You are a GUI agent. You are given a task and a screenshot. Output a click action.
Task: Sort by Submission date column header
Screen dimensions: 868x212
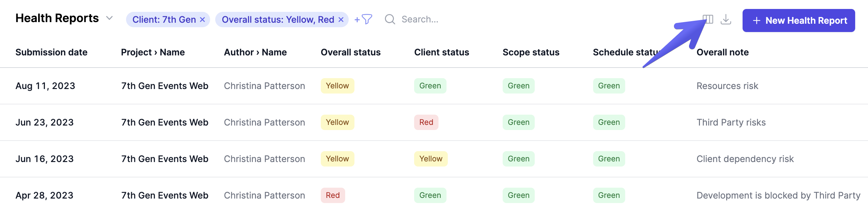click(51, 53)
